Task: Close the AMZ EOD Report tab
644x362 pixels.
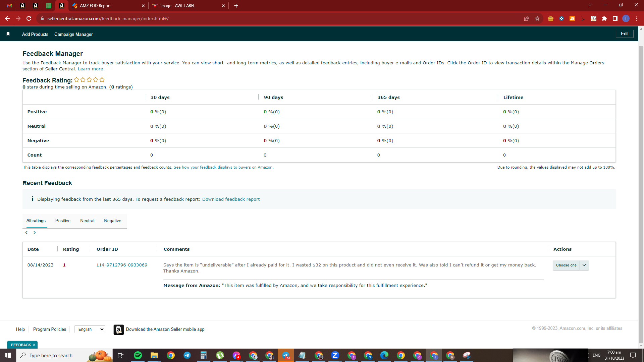Action: pos(143,6)
